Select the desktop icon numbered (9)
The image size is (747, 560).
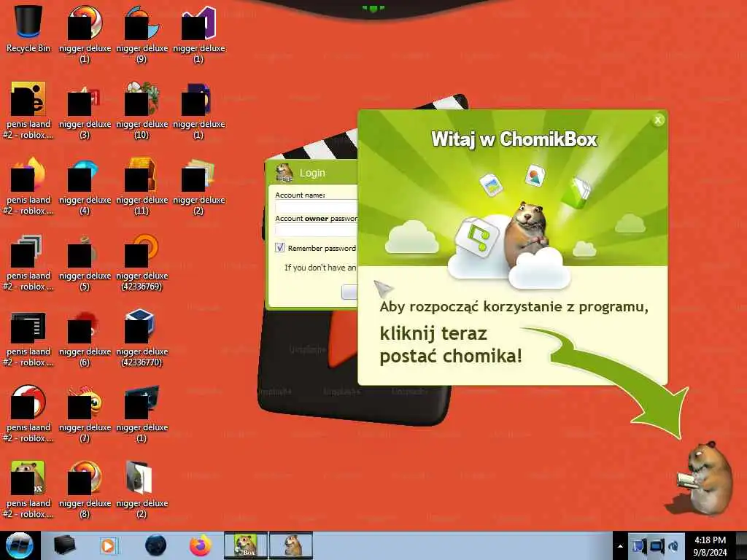pos(142,34)
